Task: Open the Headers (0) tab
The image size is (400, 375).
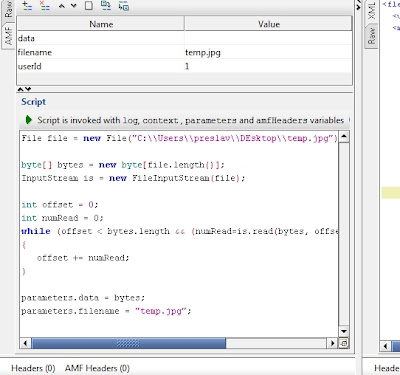Action: click(33, 368)
